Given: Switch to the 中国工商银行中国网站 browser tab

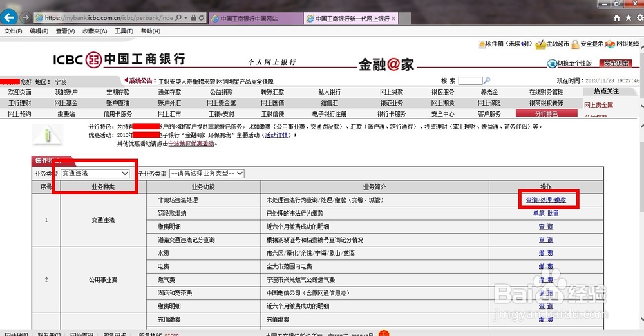Looking at the screenshot, I should click(x=256, y=19).
